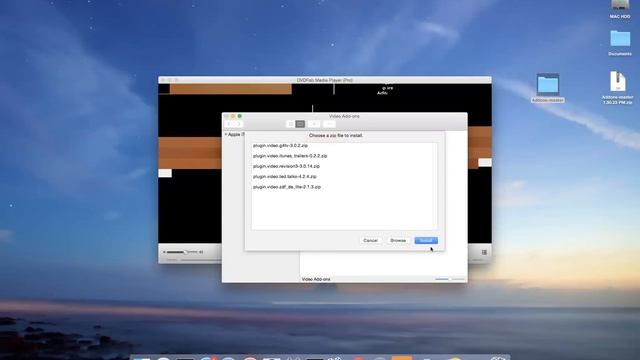Click Video Add-ons in the path bar
The image size is (640, 360).
point(316,279)
